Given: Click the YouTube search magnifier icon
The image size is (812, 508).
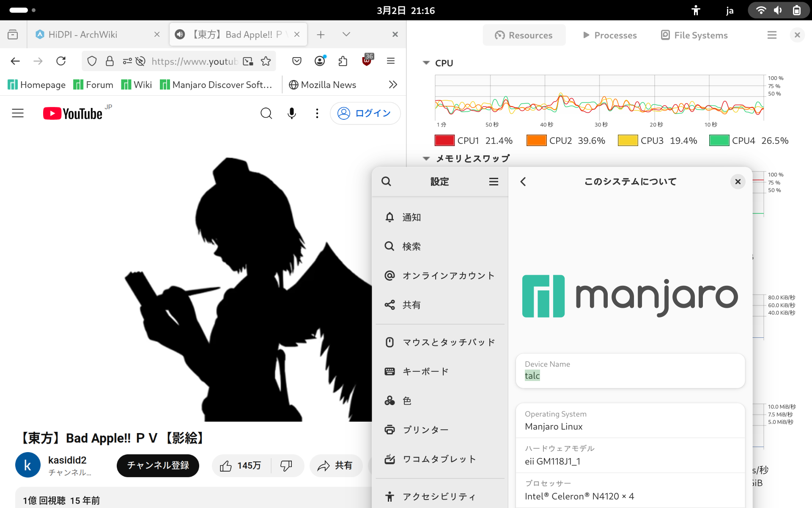Looking at the screenshot, I should click(x=266, y=113).
